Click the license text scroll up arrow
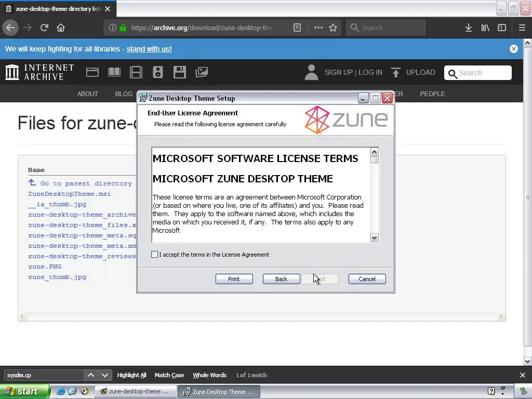 point(374,152)
